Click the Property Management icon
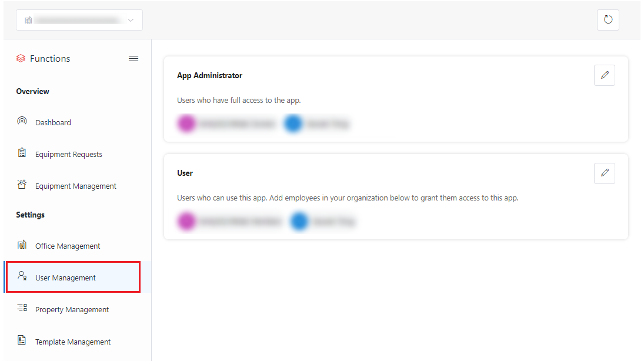644x361 pixels. tap(22, 309)
